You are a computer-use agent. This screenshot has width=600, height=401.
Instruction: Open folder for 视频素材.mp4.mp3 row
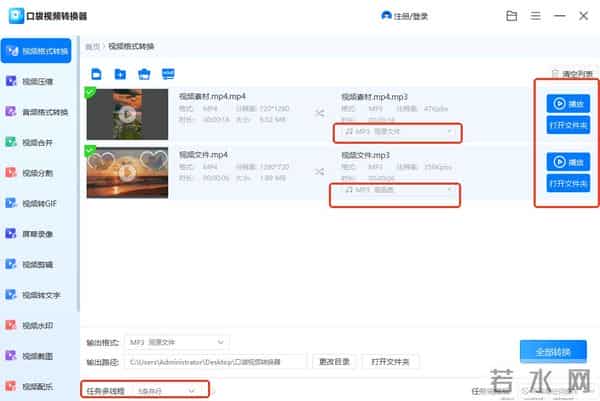click(x=568, y=125)
